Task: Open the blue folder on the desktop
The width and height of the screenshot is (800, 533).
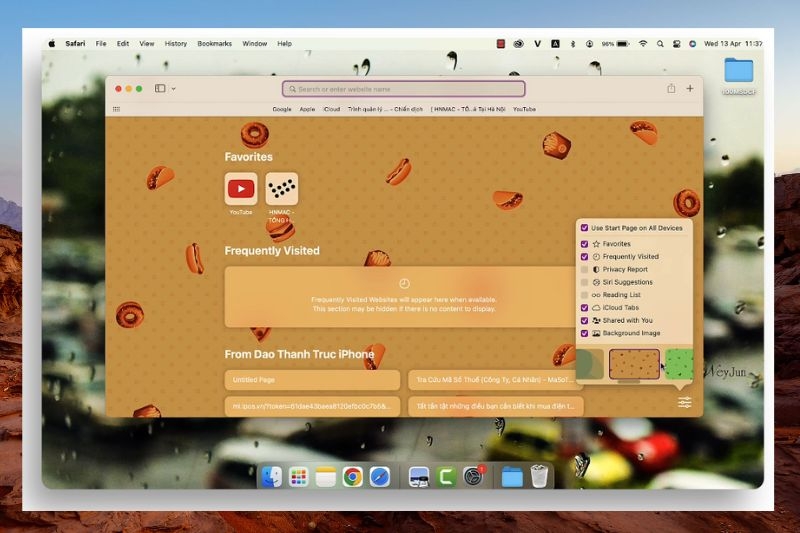Action: (x=739, y=70)
